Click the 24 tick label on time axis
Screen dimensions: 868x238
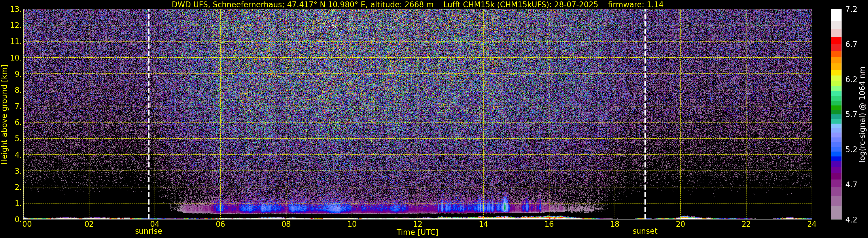pyautogui.click(x=812, y=224)
